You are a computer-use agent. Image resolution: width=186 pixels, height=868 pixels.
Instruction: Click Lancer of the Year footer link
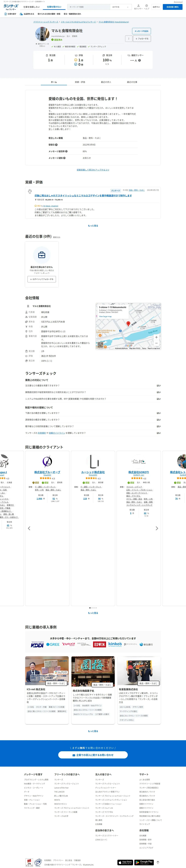click(61, 788)
